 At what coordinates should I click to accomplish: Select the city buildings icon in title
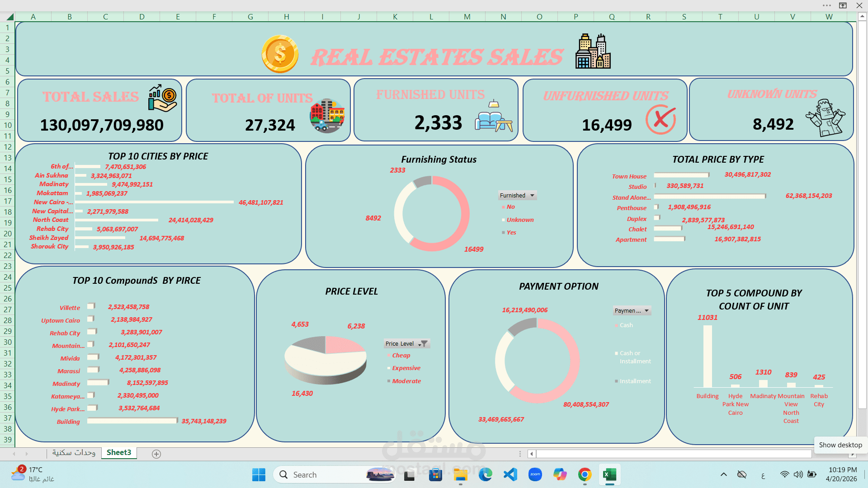593,51
